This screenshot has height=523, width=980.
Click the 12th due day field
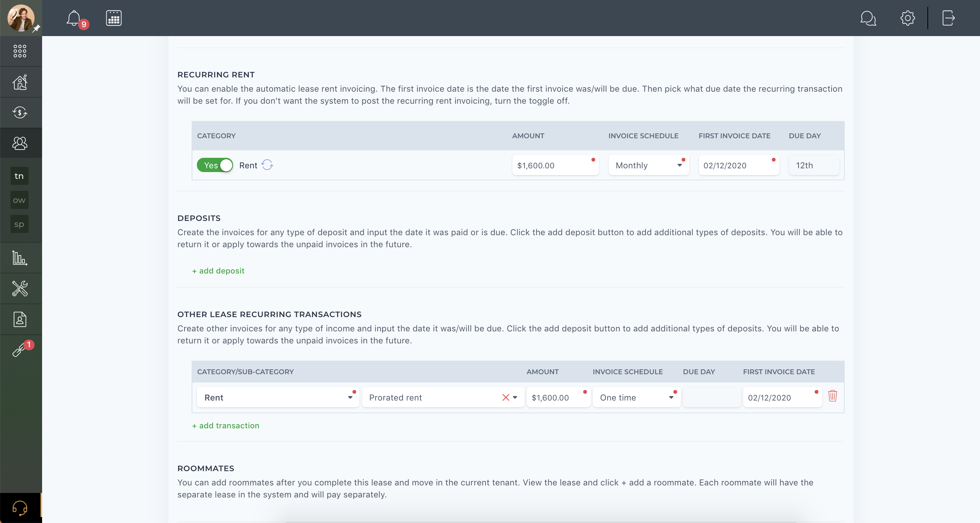coord(814,165)
